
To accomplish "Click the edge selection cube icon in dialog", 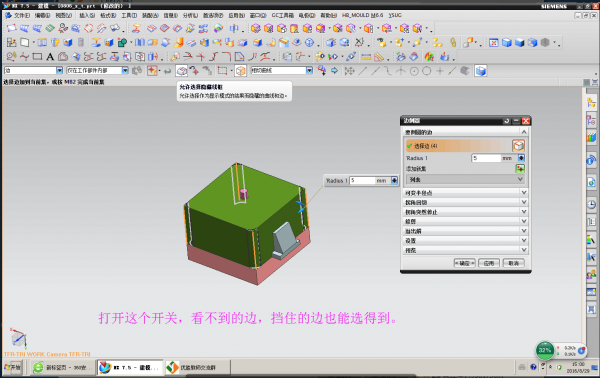I will coord(518,146).
